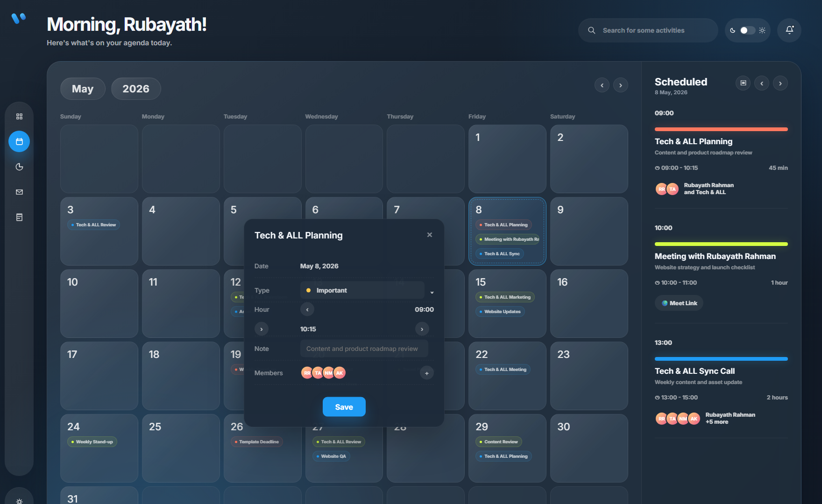Open the 2026 year selector
Screen dimensions: 822x504
[x=136, y=89]
